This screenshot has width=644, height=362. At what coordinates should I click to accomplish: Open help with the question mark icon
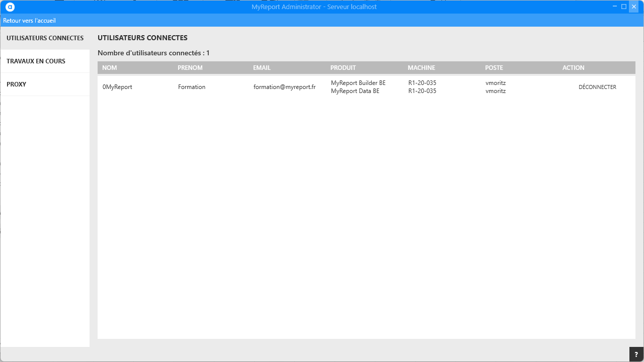coord(636,354)
